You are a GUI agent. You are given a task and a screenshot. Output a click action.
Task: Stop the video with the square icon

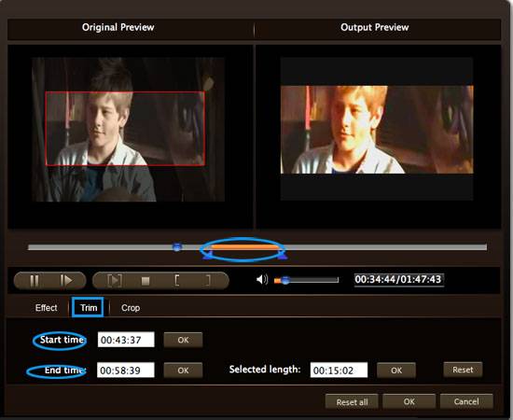coord(146,281)
